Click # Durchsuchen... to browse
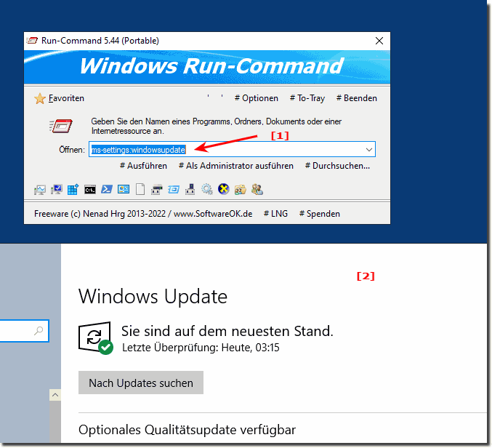 tap(337, 166)
